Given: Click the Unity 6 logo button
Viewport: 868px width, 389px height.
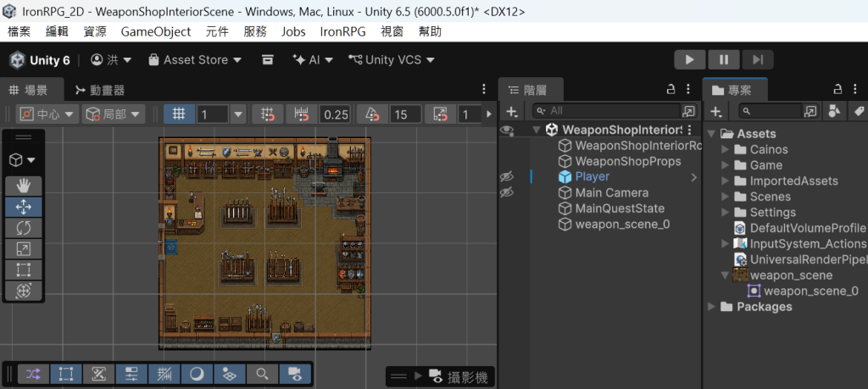Looking at the screenshot, I should click(39, 60).
